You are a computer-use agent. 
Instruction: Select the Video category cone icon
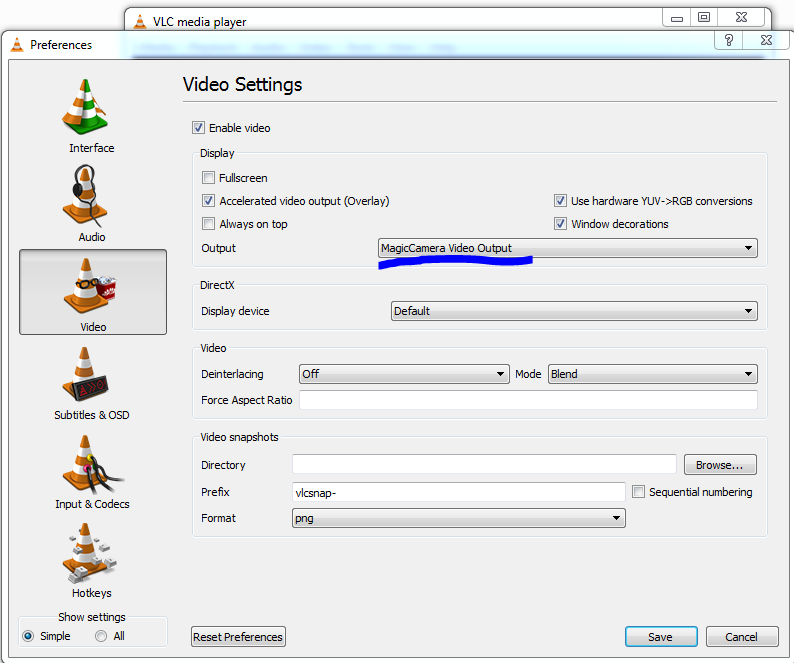click(90, 286)
